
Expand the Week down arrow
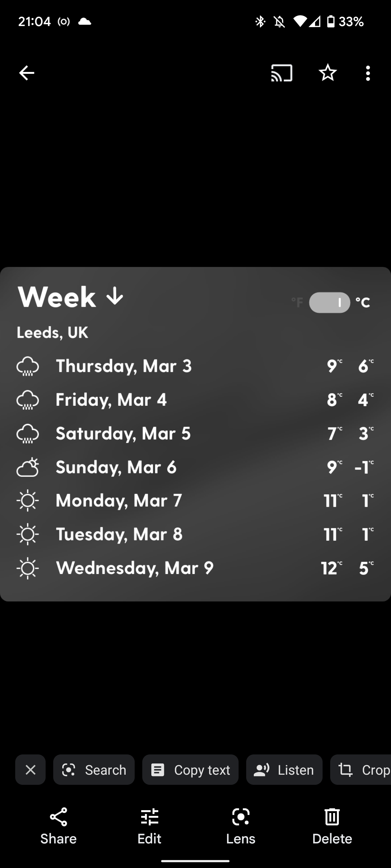115,297
